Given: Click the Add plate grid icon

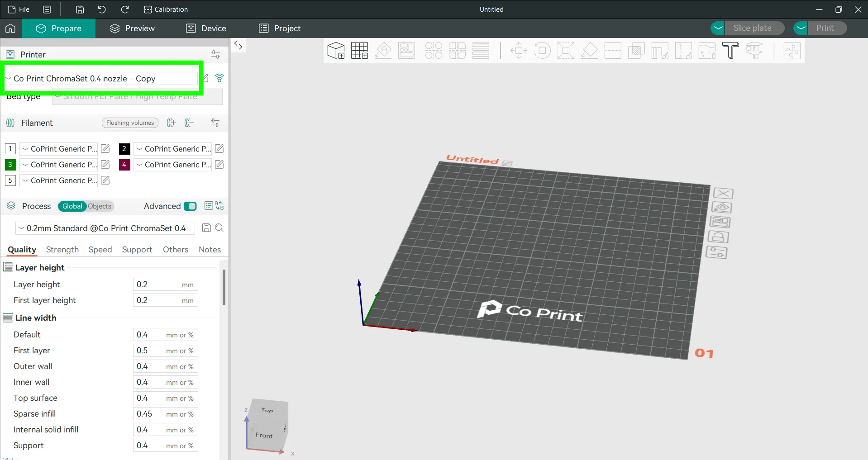Looking at the screenshot, I should [360, 51].
